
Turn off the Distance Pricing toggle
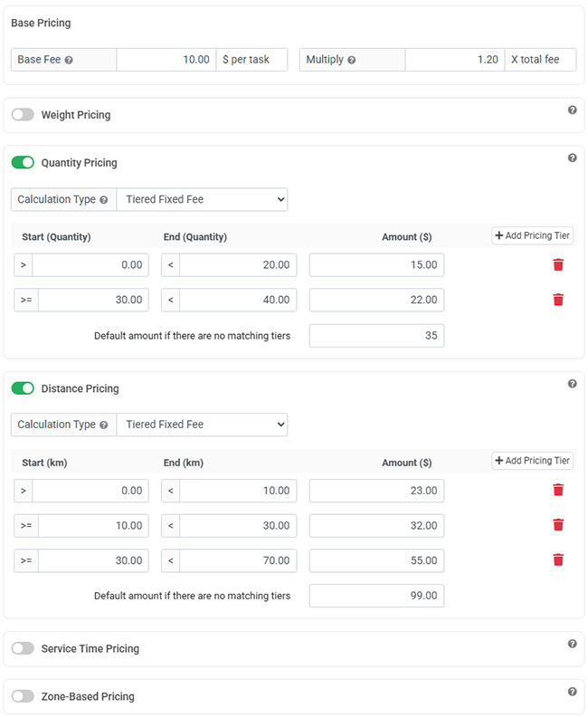click(x=23, y=388)
